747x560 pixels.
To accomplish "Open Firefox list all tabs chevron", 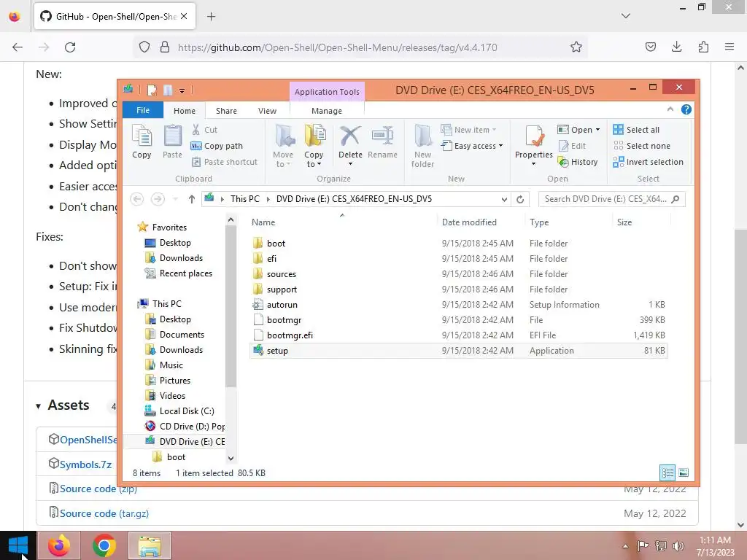I will coord(626,16).
